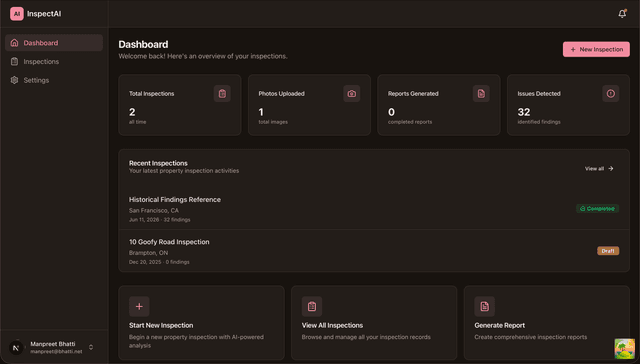Click the Photos Uploaded value 1
Image resolution: width=640 pixels, height=364 pixels.
[261, 112]
